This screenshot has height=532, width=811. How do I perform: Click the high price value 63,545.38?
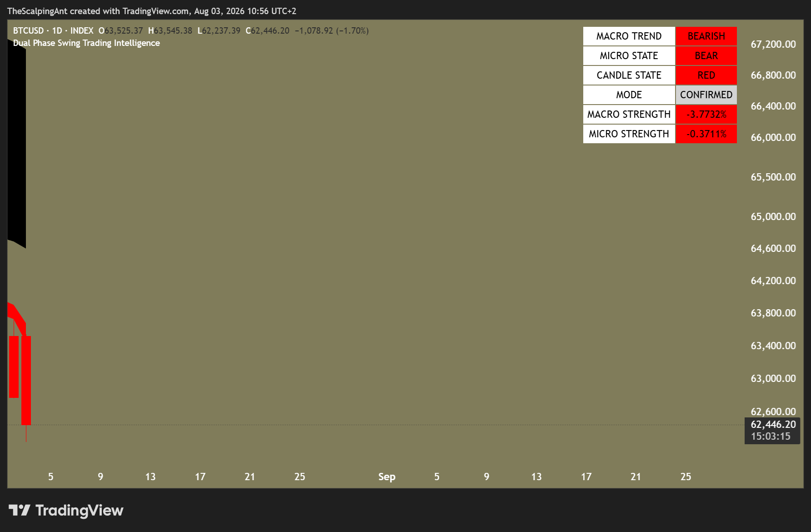(173, 30)
